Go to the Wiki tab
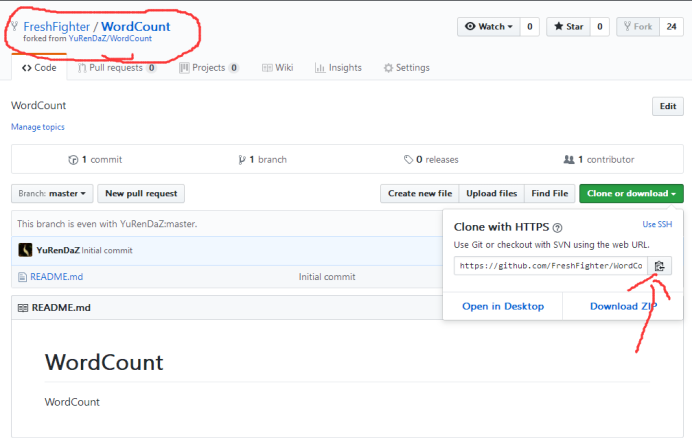The height and width of the screenshot is (442, 692). point(278,68)
